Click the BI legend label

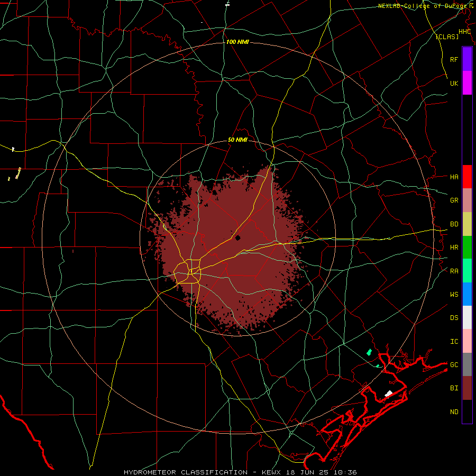tap(454, 388)
